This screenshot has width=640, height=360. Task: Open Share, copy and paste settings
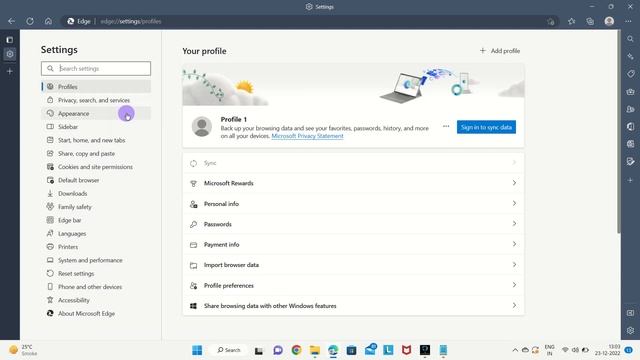click(x=96, y=153)
